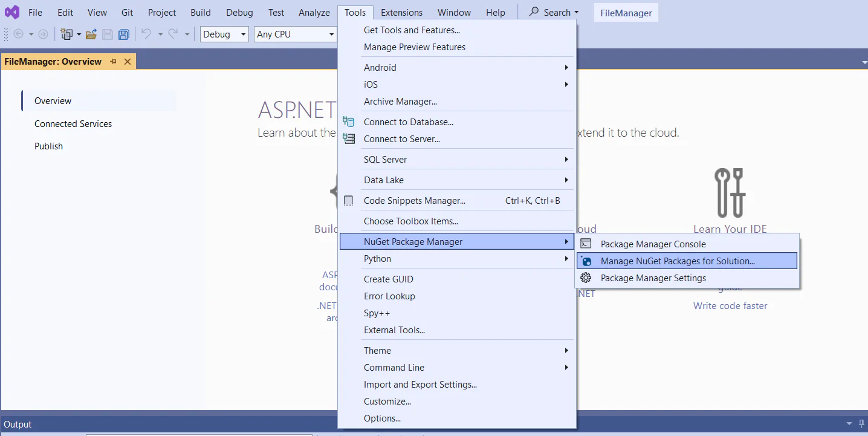Click the Navigate Forward arrow icon

coord(43,34)
